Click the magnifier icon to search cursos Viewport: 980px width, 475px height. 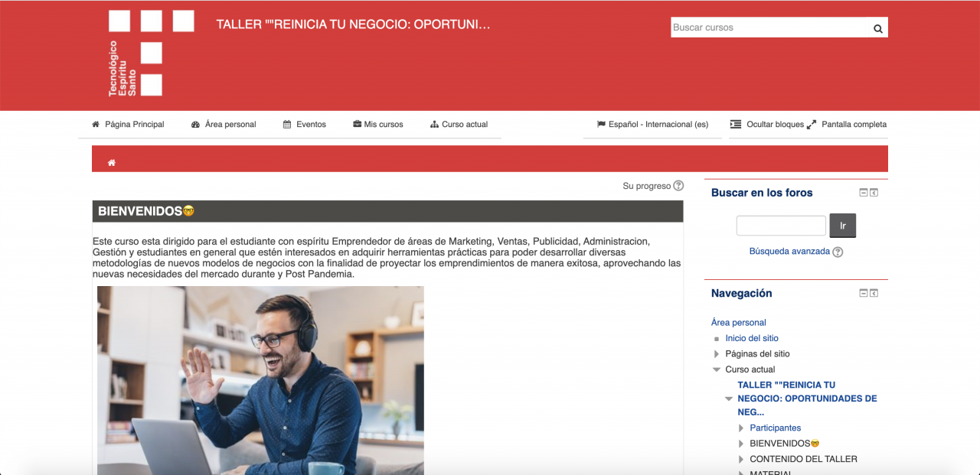(x=877, y=27)
